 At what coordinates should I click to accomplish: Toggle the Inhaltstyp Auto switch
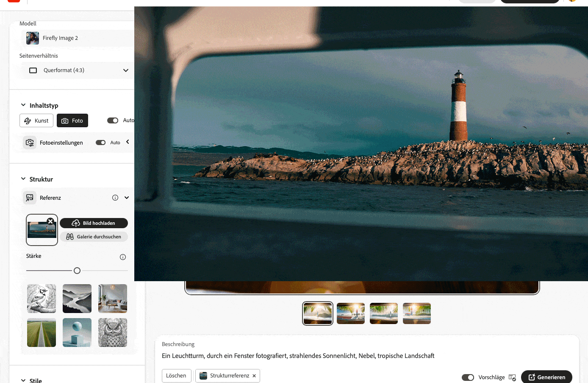coord(113,120)
